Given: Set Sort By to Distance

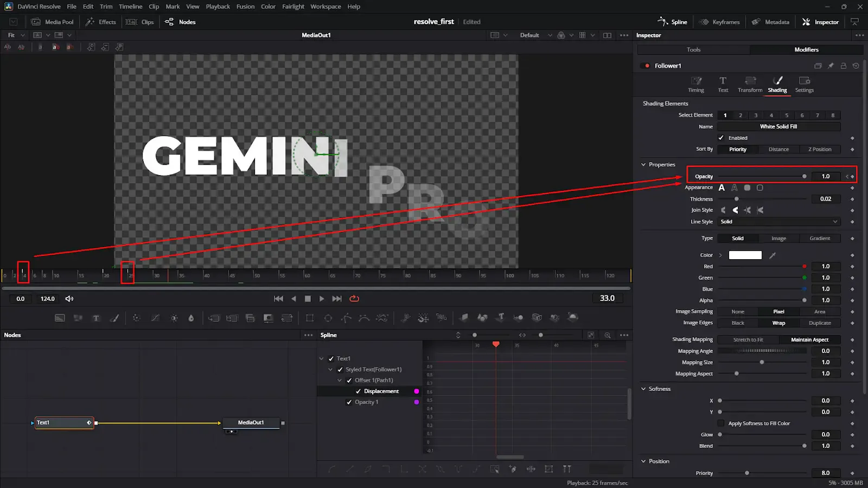Looking at the screenshot, I should point(778,149).
